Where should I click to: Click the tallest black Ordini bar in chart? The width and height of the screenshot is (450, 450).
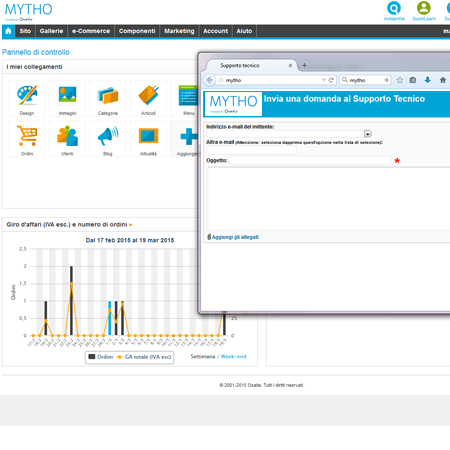click(71, 301)
